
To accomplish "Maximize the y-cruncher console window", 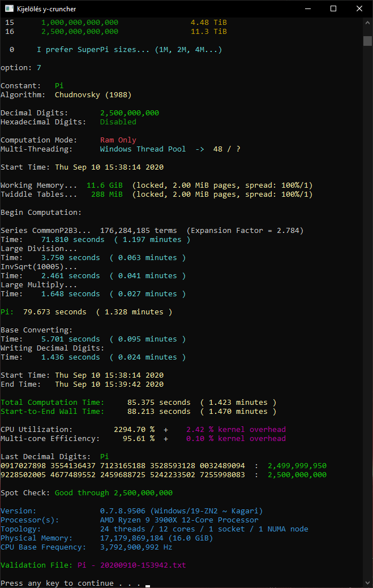I will (x=333, y=8).
